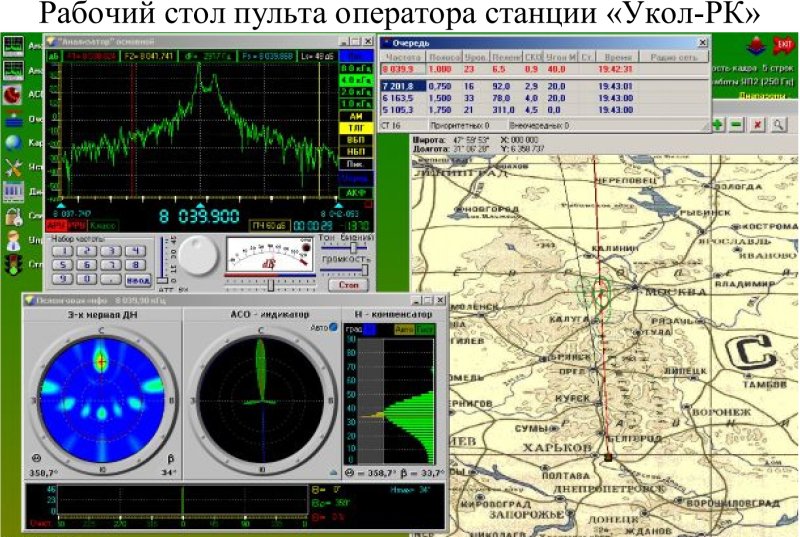Click the blue top button above 8.0 kHz
The width and height of the screenshot is (800, 537).
tap(356, 56)
